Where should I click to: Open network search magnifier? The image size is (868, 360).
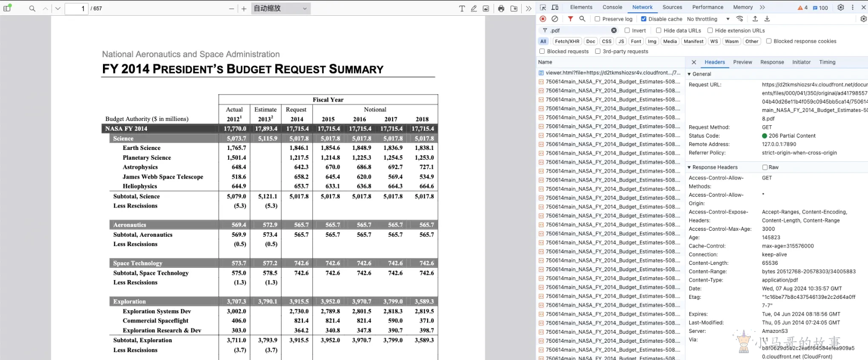[x=582, y=19]
